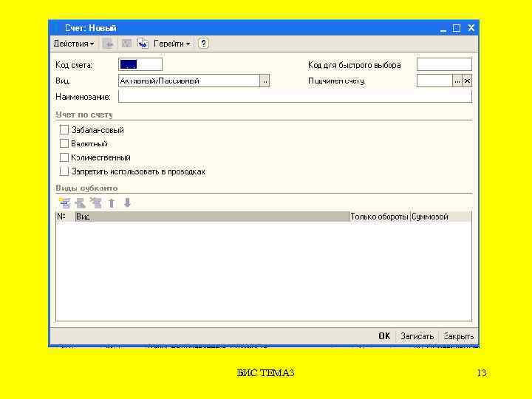Click the greyed third icon in the subconto toolbar

tap(96, 203)
